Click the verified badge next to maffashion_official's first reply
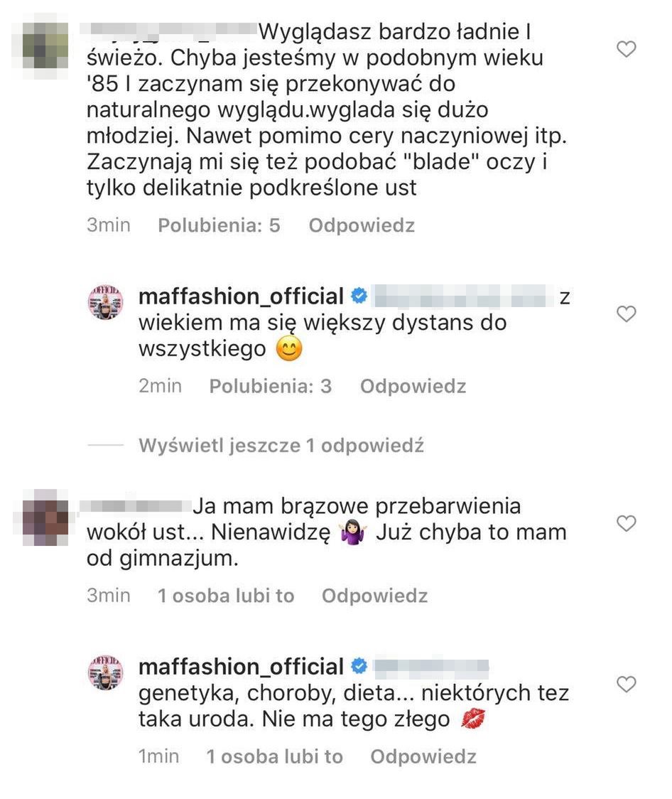The image size is (672, 799). (360, 296)
